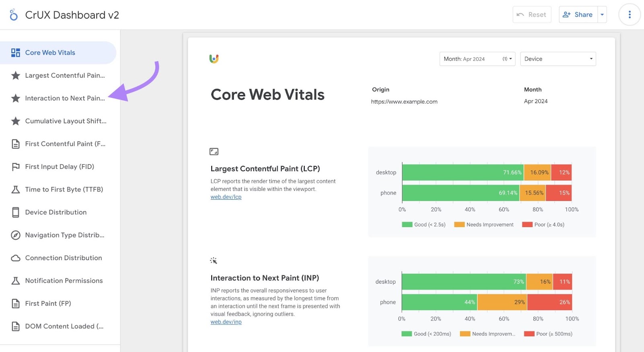
Task: Click the phone icon for Device Distribution
Action: click(16, 212)
